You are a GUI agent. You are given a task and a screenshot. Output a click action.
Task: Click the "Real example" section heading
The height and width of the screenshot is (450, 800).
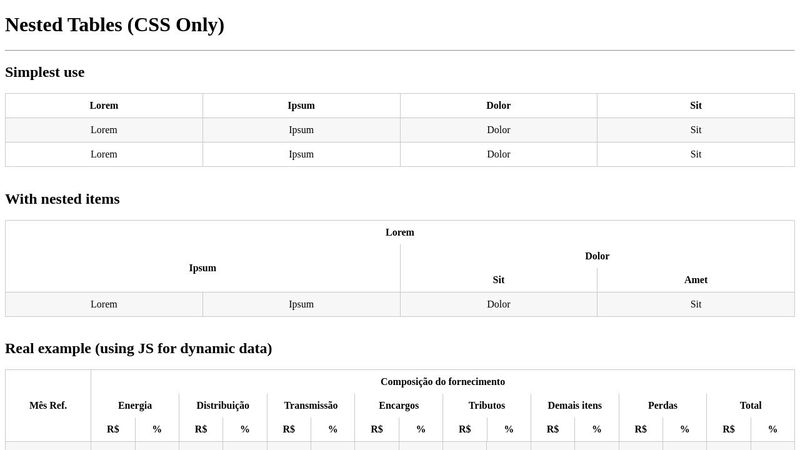click(138, 348)
